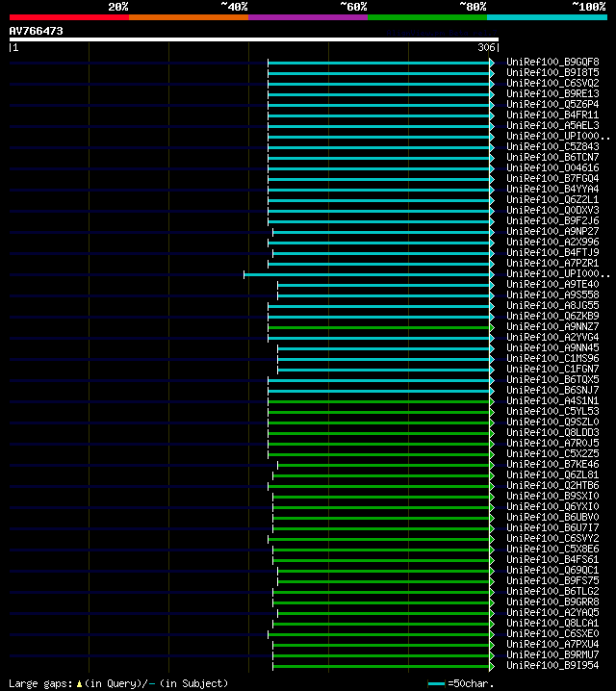The height and width of the screenshot is (691, 616).
Task: Choose the UniRef100_O04616 hit
Action: 552,167
